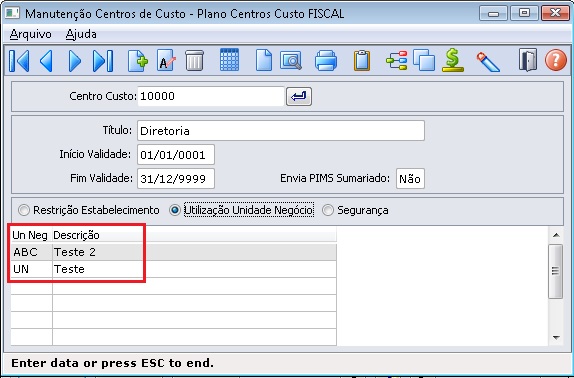Click the clipboard icon
The width and height of the screenshot is (574, 378).
coord(362,60)
